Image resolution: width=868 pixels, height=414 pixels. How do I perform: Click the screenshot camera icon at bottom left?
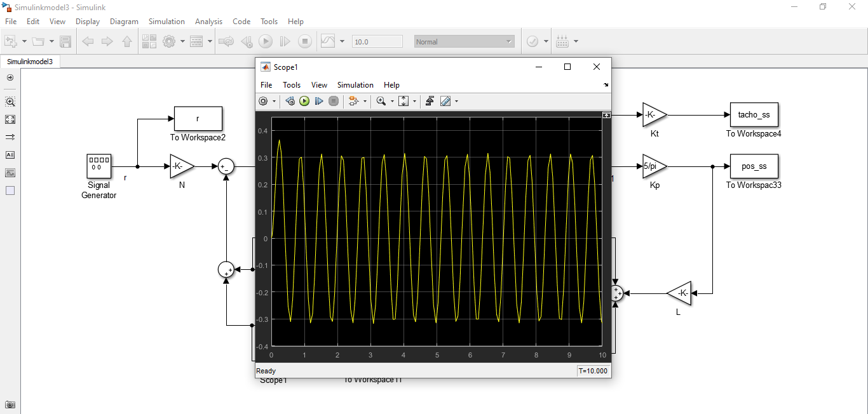click(x=10, y=404)
